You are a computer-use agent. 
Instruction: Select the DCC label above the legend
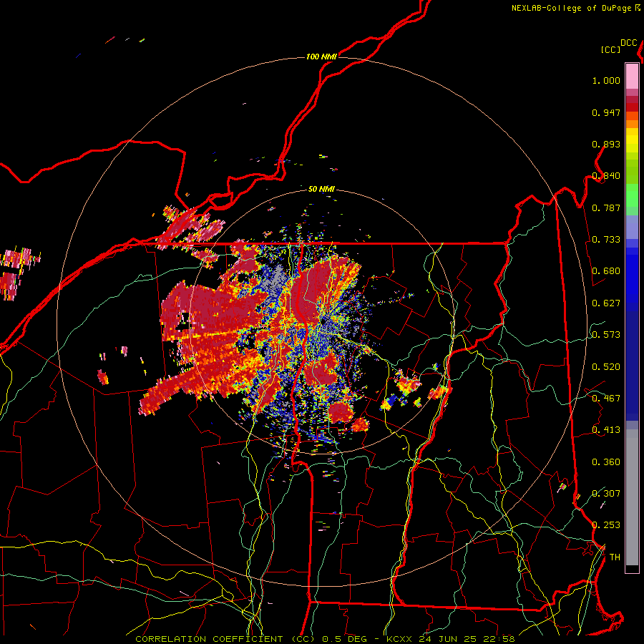629,43
